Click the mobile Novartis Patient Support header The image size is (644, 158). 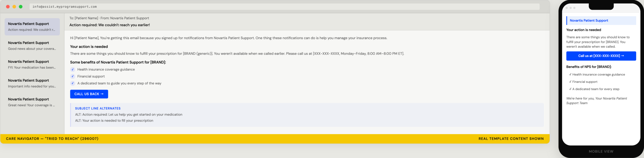pyautogui.click(x=601, y=21)
